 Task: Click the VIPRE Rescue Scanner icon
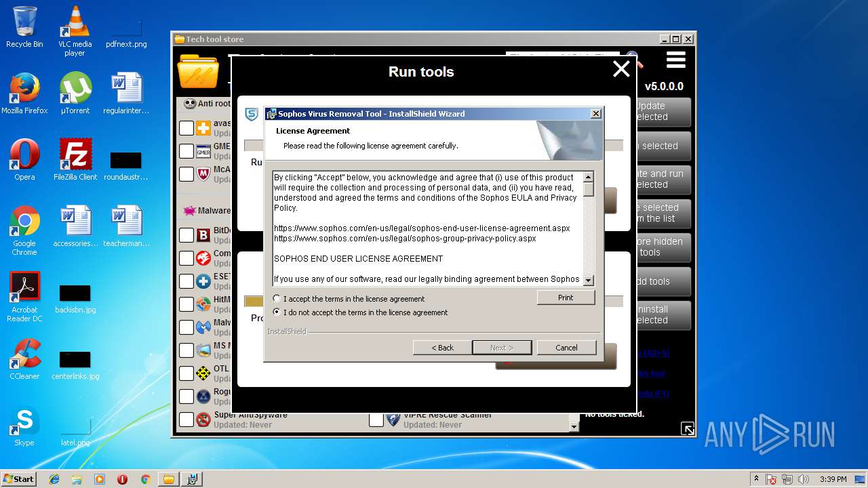click(393, 420)
